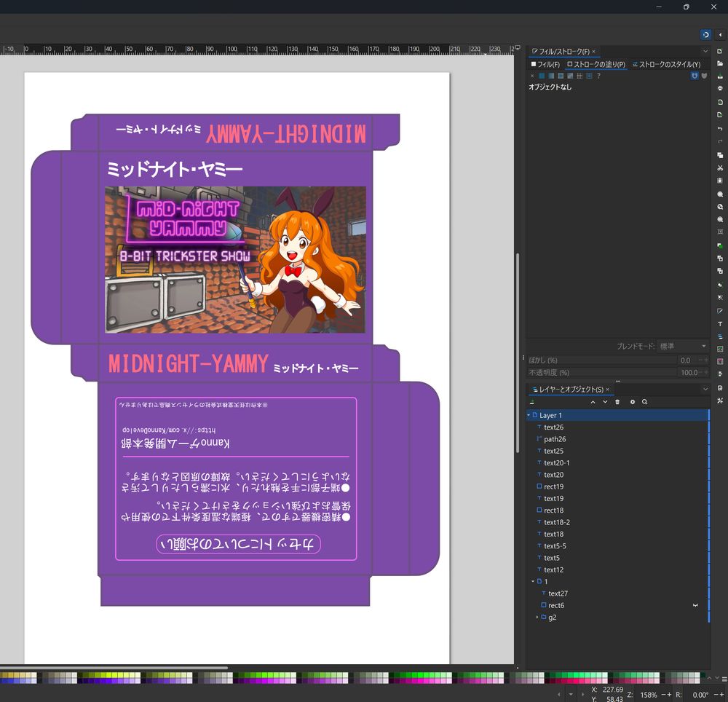Click the unknown paint question mark icon
The height and width of the screenshot is (702, 728).
[x=598, y=76]
